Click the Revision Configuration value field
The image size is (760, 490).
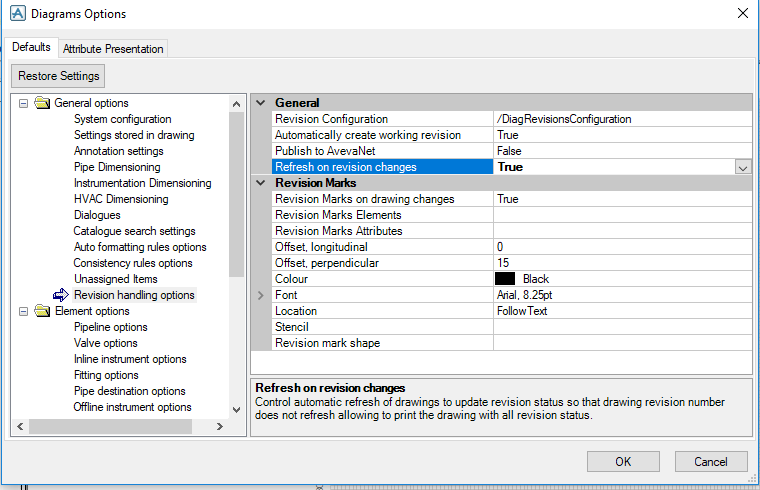point(620,119)
